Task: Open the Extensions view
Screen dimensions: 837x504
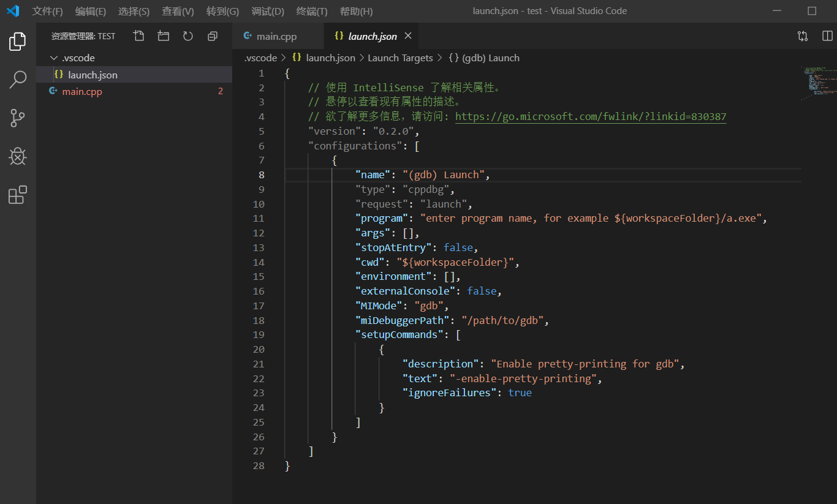Action: (x=18, y=195)
